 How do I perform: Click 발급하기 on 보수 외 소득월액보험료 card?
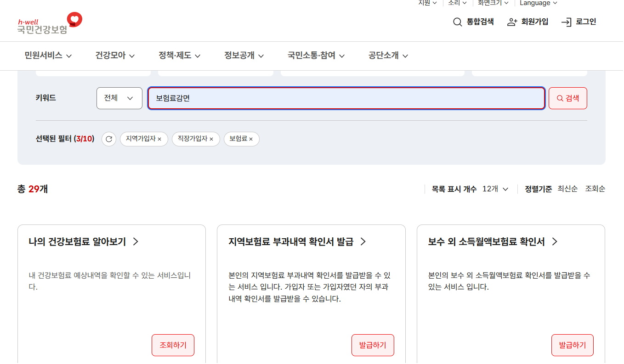[572, 345]
